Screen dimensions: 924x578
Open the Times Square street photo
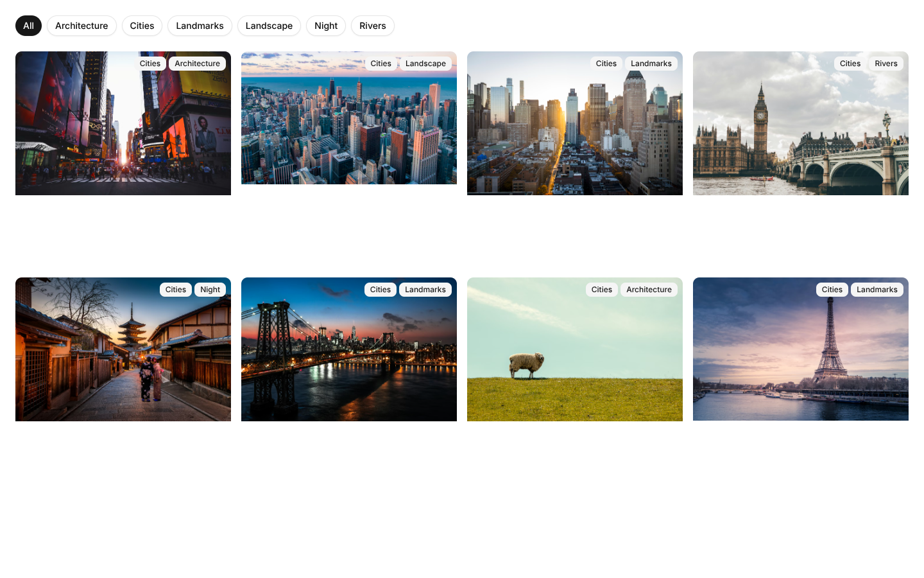(x=123, y=123)
